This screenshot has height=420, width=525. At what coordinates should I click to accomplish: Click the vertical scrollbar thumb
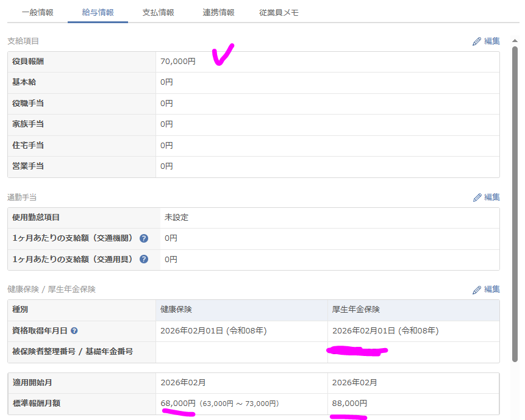515,201
